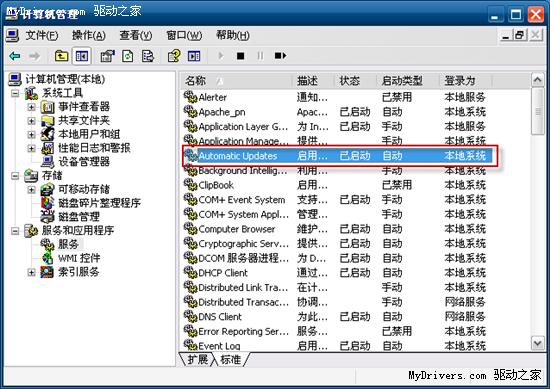Click the refresh toolbar icon
This screenshot has height=389, width=550.
pyautogui.click(x=128, y=56)
